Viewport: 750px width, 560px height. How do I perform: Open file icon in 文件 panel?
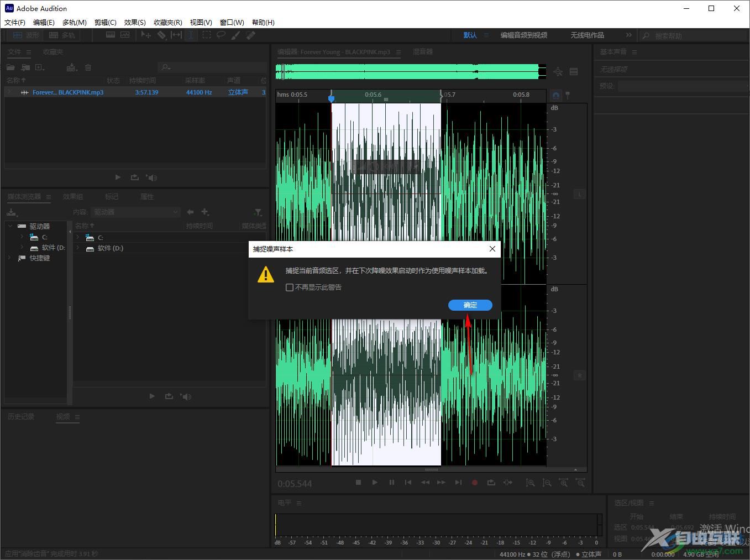coord(11,67)
